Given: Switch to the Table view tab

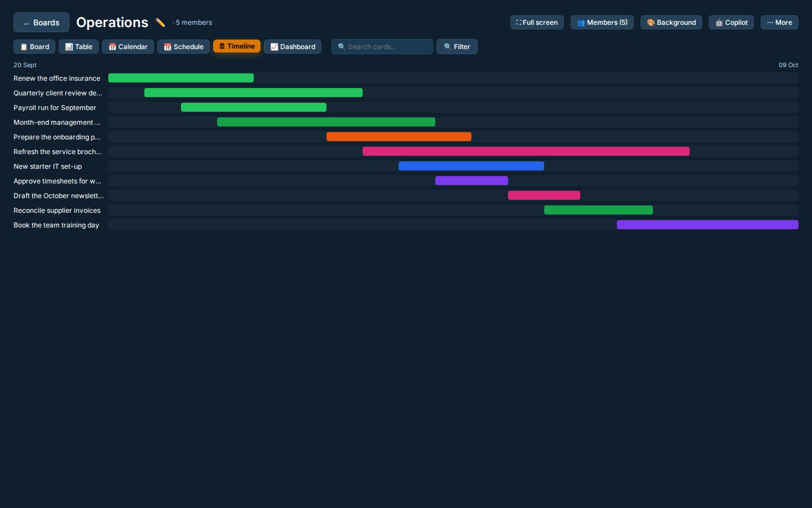Looking at the screenshot, I should coord(78,47).
